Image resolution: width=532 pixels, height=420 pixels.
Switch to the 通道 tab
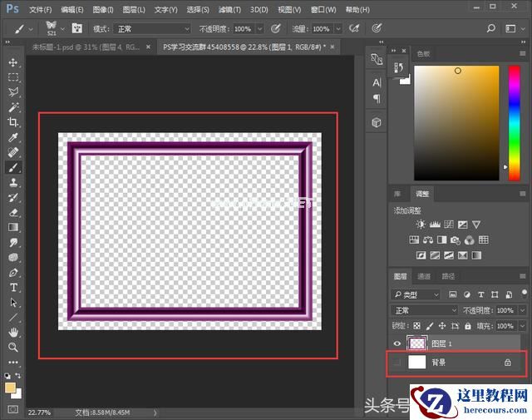pyautogui.click(x=424, y=276)
